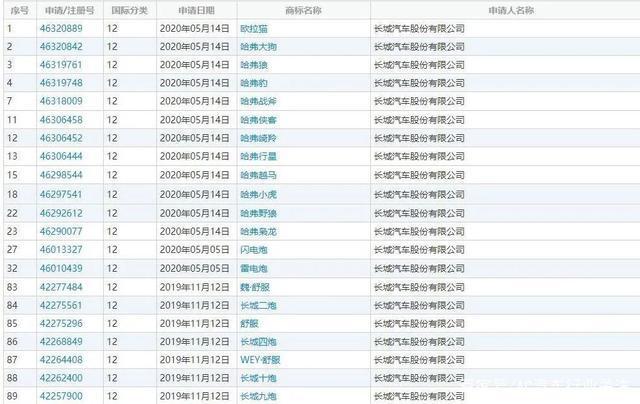Open the 长城九炮 trademark link
The height and width of the screenshot is (404, 640).
259,397
